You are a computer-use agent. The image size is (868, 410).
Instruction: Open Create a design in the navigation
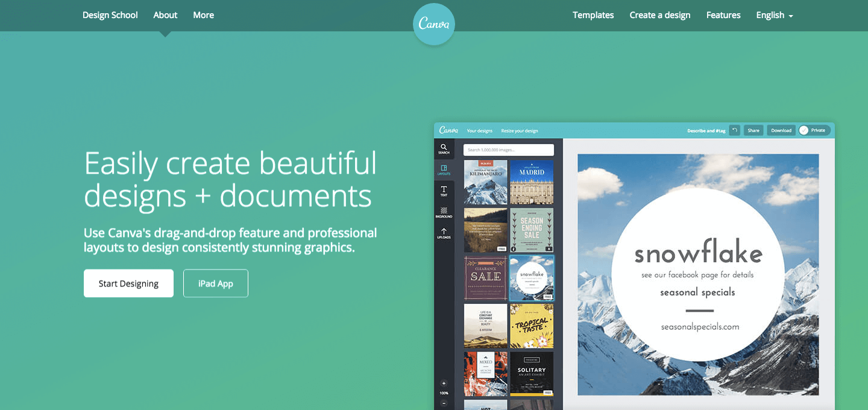660,15
